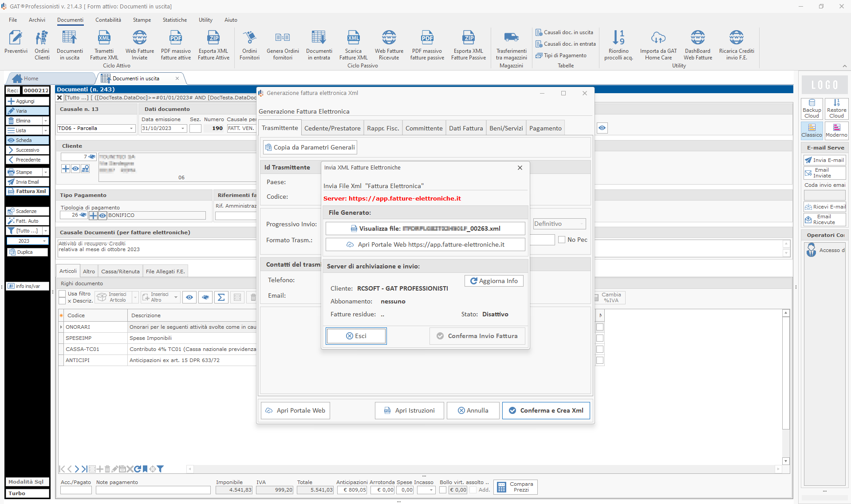Click Esporta XML Fatture Passive icon
851x504 pixels.
click(469, 45)
